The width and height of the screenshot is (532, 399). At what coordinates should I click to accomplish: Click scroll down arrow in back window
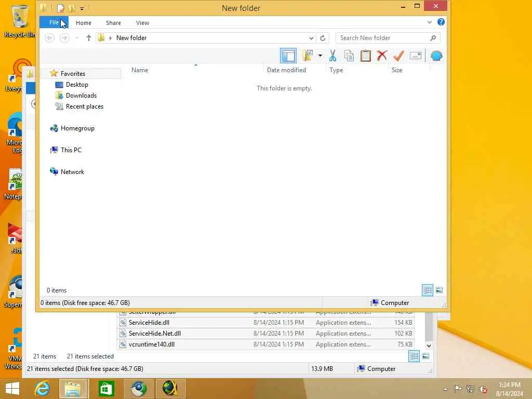tap(429, 345)
